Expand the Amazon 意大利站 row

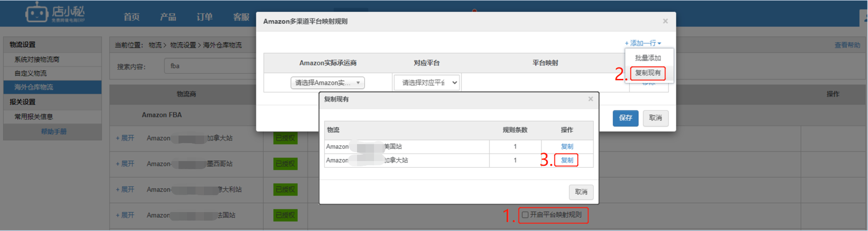point(125,189)
